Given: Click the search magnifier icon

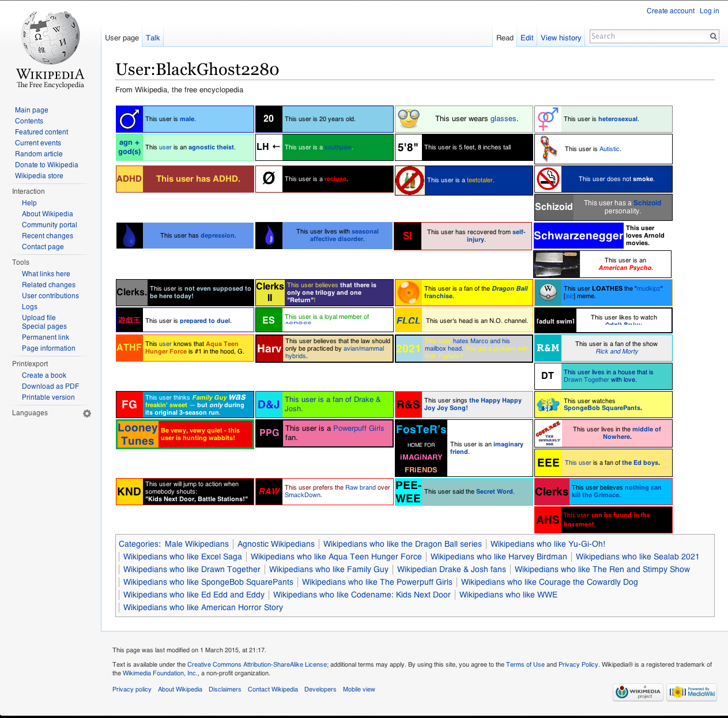Looking at the screenshot, I should [713, 36].
